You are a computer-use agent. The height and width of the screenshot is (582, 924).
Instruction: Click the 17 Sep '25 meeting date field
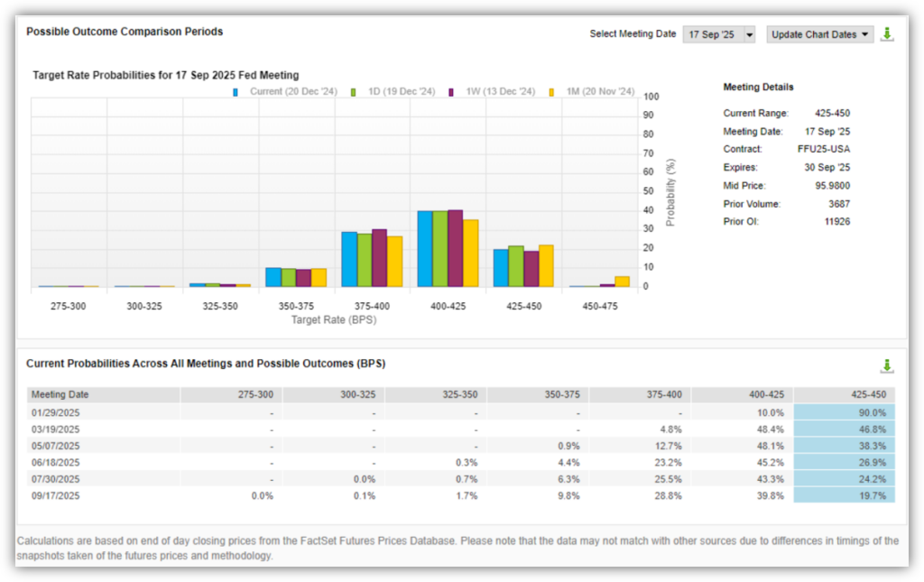pyautogui.click(x=714, y=35)
